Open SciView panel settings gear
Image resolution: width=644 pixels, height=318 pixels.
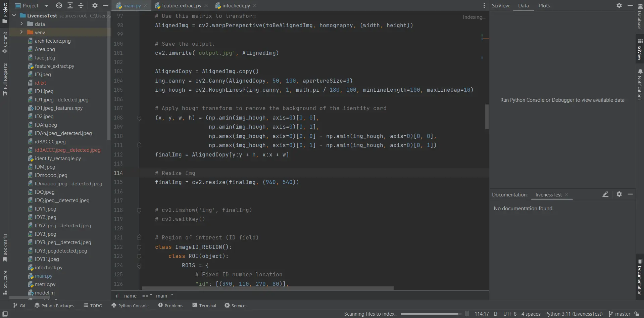619,5
